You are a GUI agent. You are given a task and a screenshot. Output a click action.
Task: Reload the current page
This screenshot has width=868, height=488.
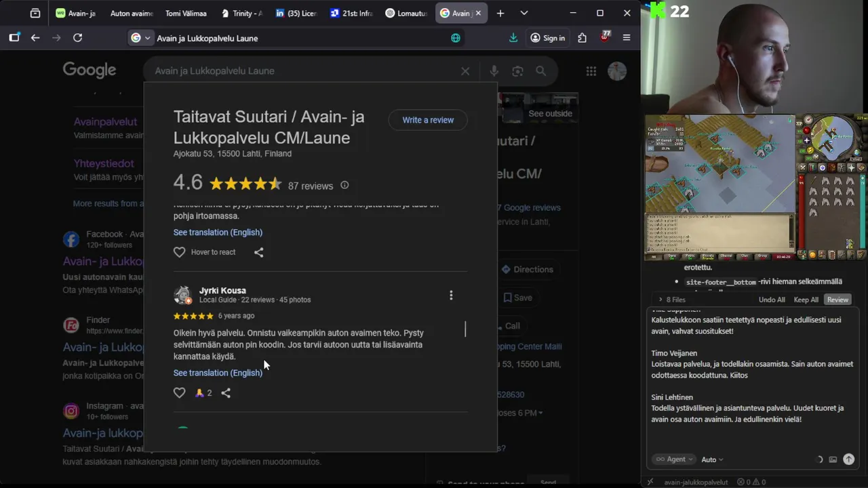(78, 38)
